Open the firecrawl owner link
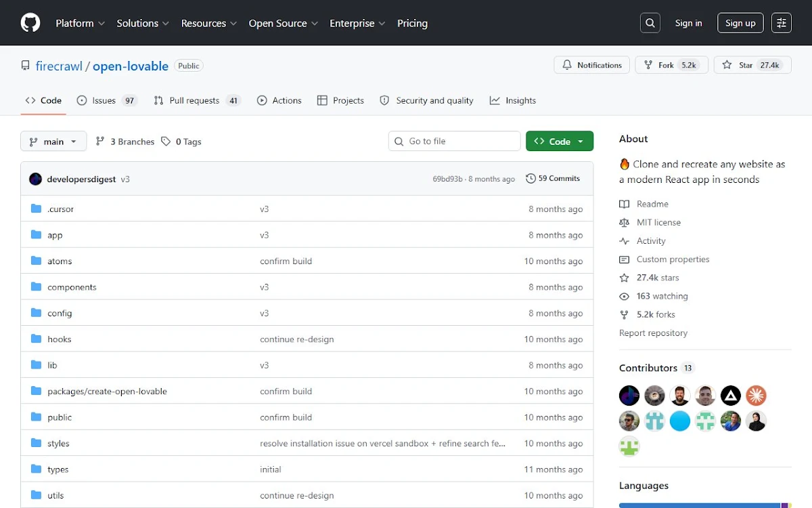 coord(59,66)
